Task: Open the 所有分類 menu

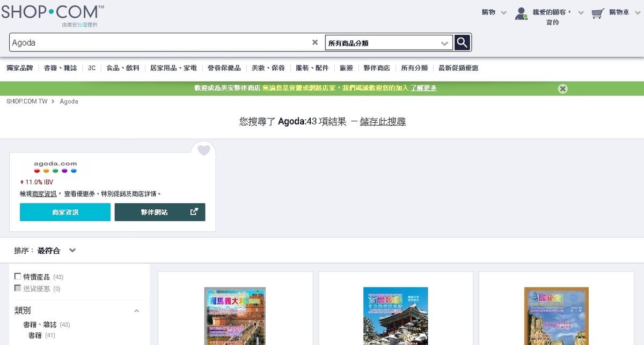Action: [414, 68]
